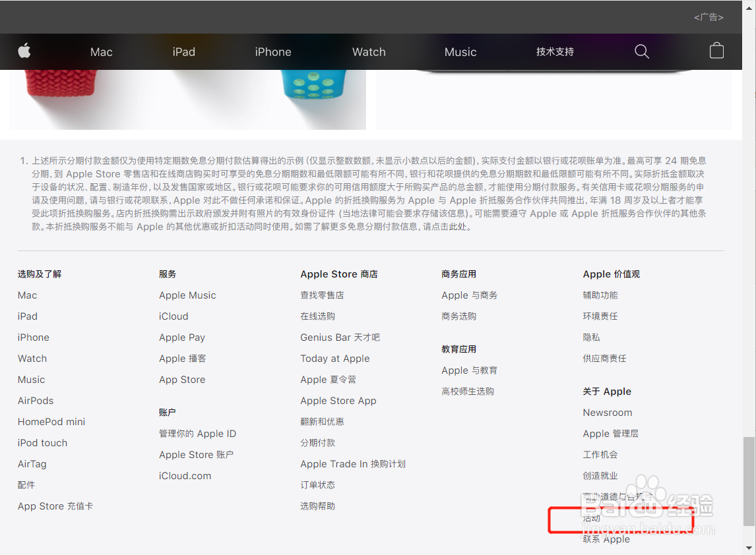This screenshot has width=756, height=555.
Task: Open Apple 与教育 link
Action: 470,370
